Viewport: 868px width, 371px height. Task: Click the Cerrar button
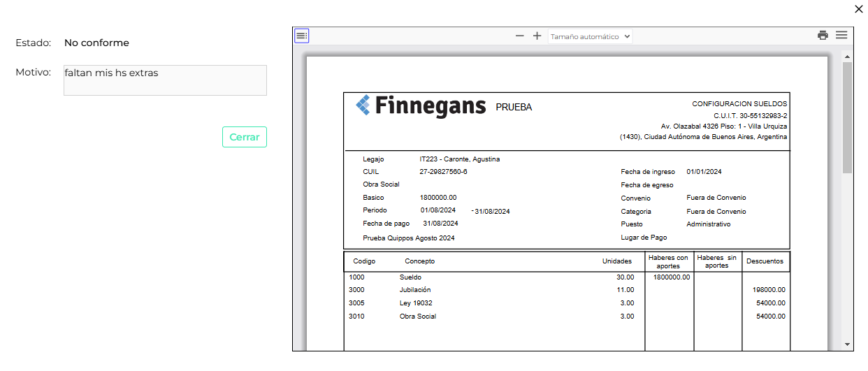pyautogui.click(x=245, y=137)
